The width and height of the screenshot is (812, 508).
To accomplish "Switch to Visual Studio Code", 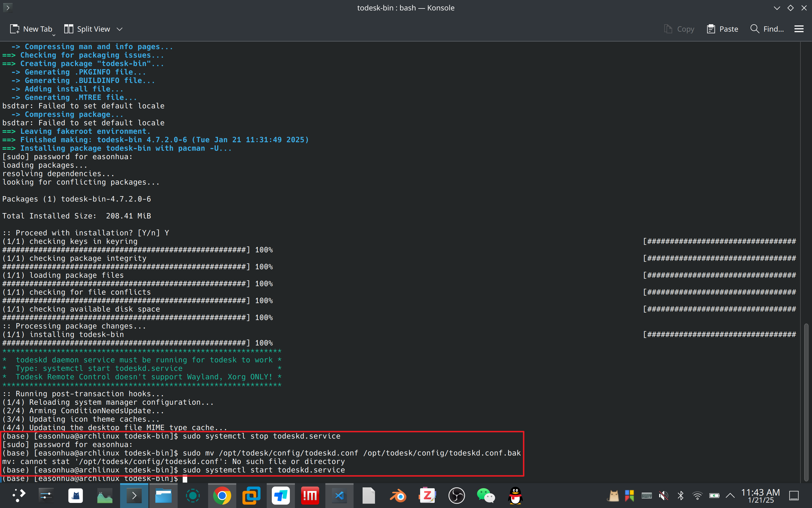I will click(339, 496).
